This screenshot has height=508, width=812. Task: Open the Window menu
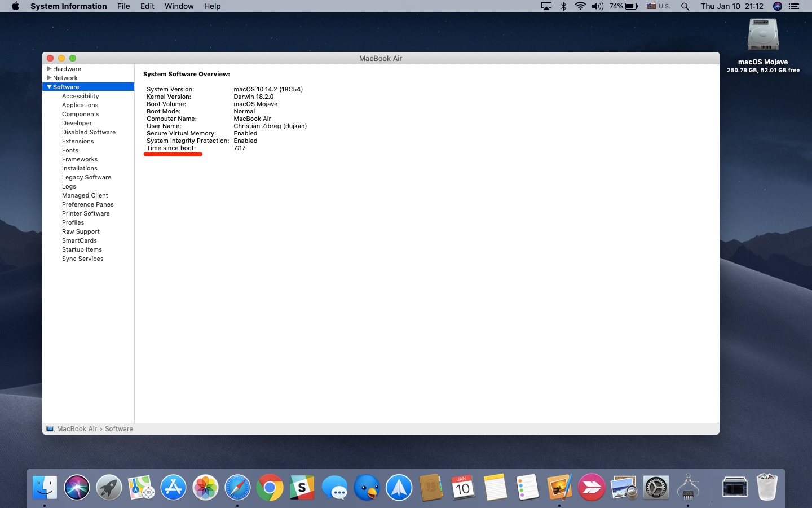click(179, 6)
